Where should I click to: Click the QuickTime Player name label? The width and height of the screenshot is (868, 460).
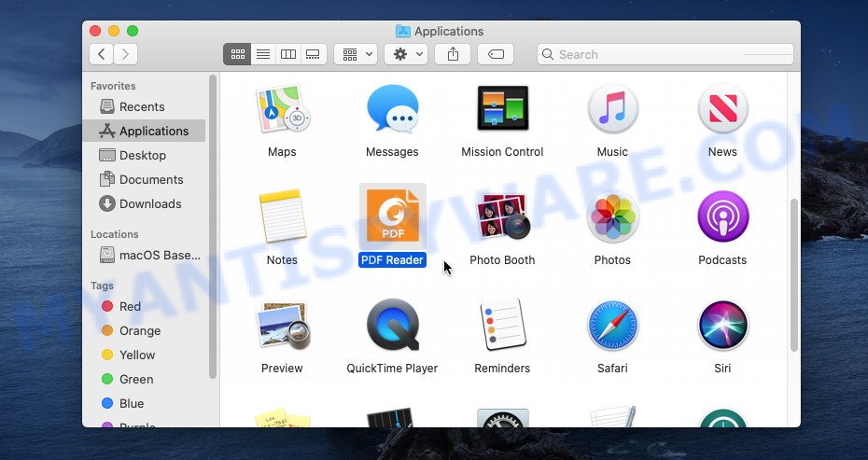tap(392, 369)
